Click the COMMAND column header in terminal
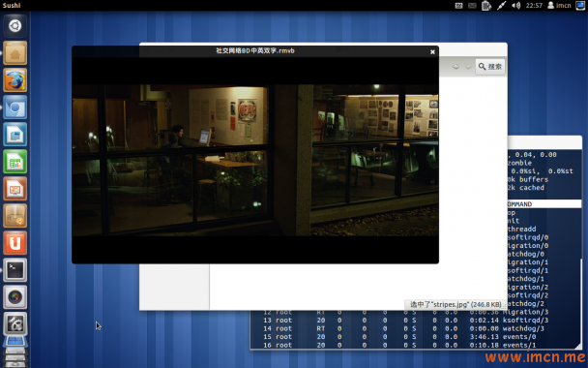Image resolution: width=588 pixels, height=368 pixels. point(519,204)
